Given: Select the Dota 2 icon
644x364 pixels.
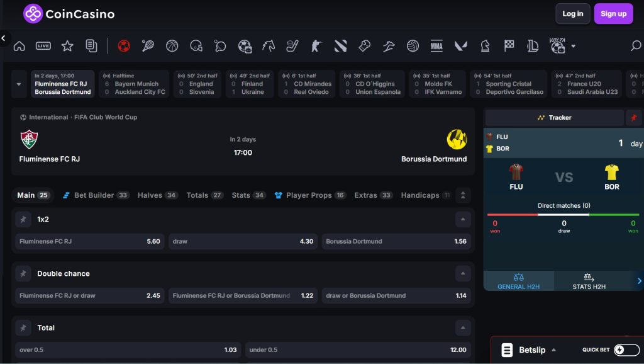Looking at the screenshot, I should point(340,45).
